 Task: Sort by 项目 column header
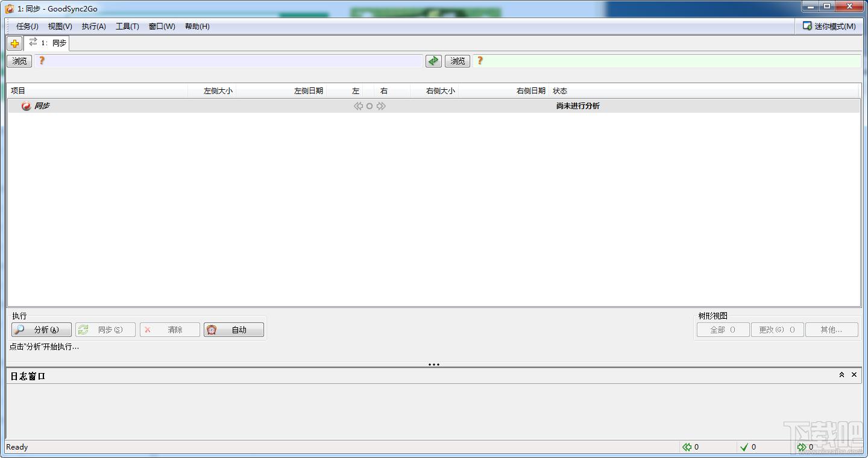97,91
